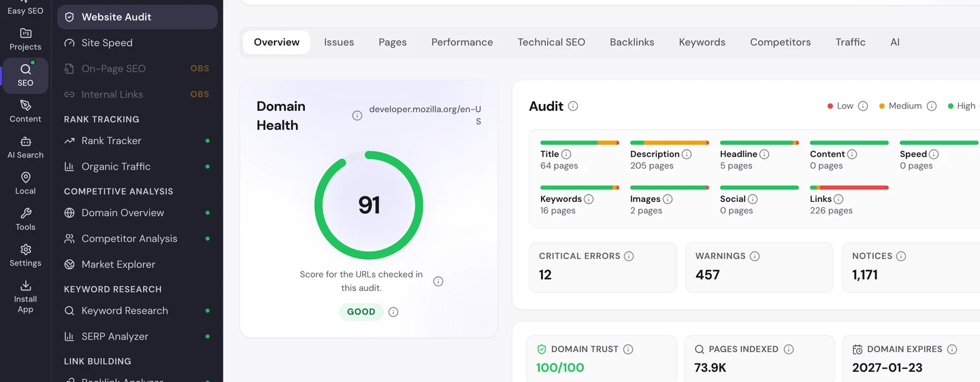Click info icon next to Warnings

pyautogui.click(x=754, y=256)
